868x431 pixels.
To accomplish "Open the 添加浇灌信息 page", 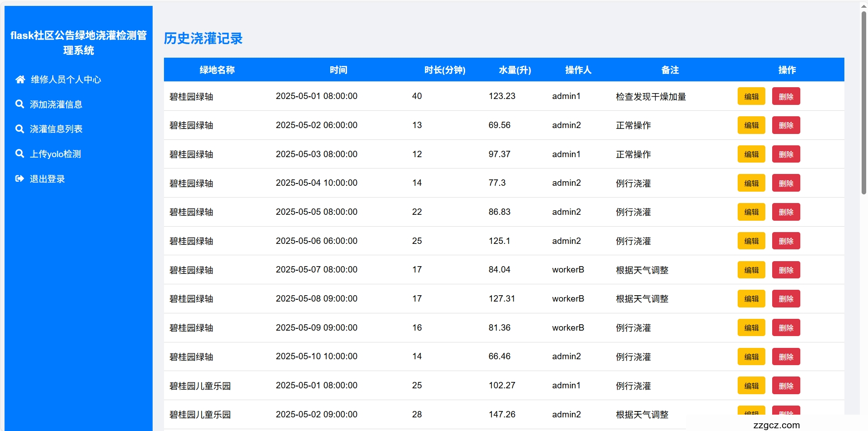I will [x=56, y=104].
